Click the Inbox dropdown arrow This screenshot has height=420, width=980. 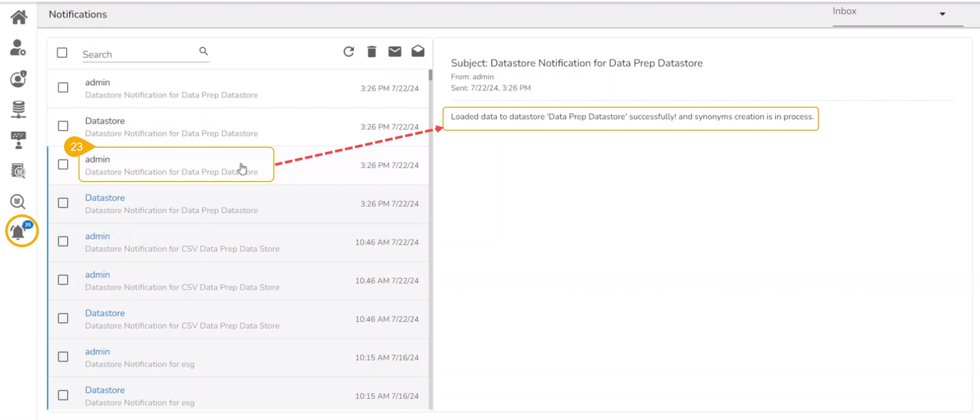[x=942, y=14]
